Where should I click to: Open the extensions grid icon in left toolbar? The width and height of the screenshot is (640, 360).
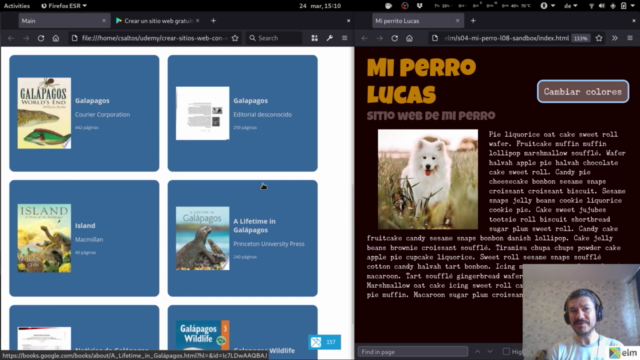[x=314, y=38]
